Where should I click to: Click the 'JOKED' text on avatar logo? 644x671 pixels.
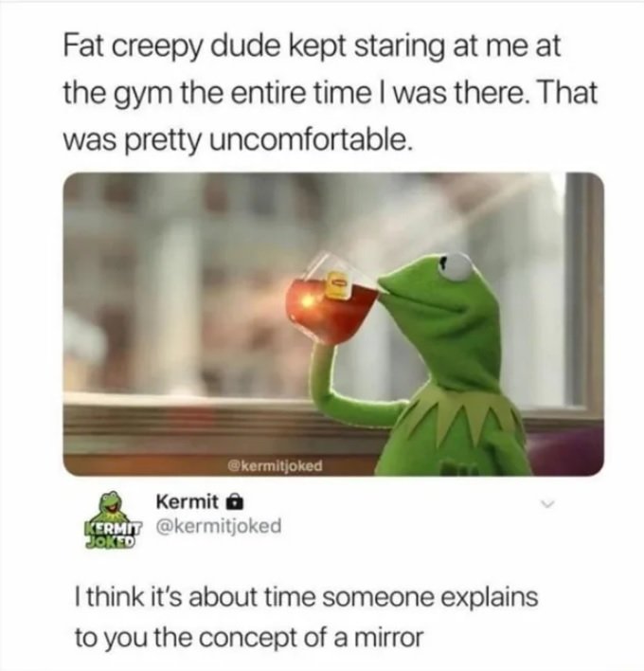click(x=111, y=541)
